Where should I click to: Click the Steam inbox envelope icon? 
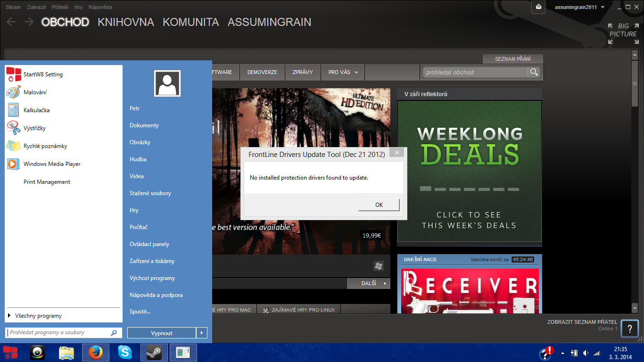click(x=538, y=7)
